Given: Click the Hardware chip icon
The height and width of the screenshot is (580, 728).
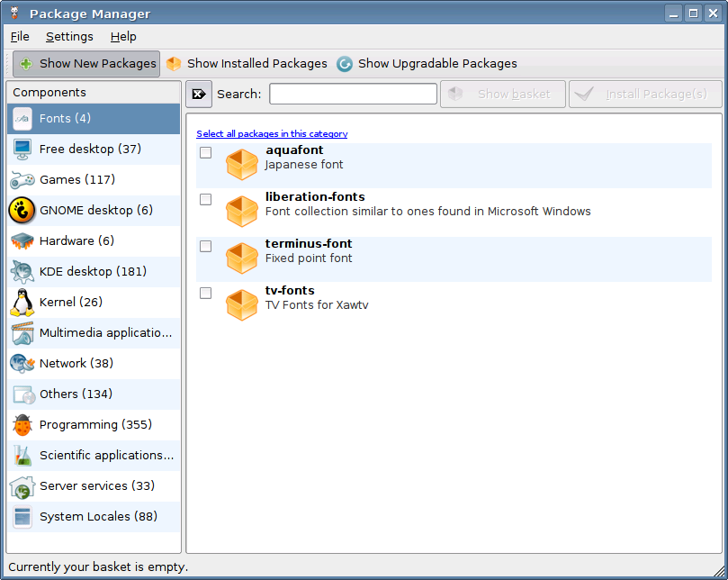Looking at the screenshot, I should click(x=22, y=241).
